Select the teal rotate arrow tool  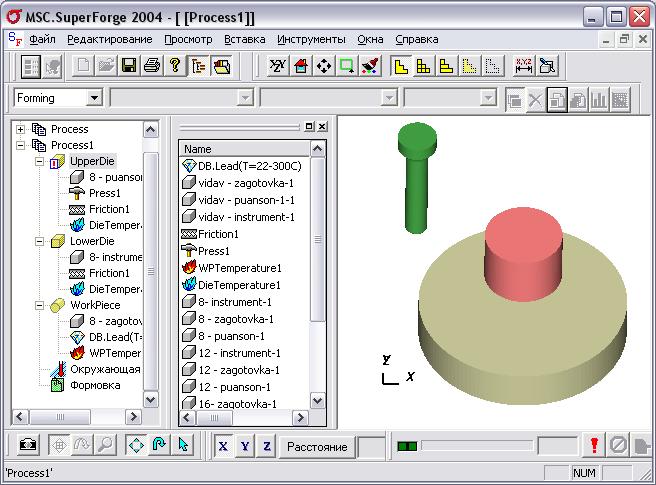(159, 444)
